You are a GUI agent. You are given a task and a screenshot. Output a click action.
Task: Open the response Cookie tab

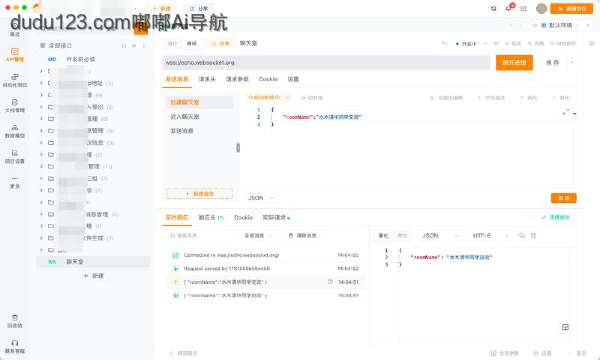(x=243, y=217)
